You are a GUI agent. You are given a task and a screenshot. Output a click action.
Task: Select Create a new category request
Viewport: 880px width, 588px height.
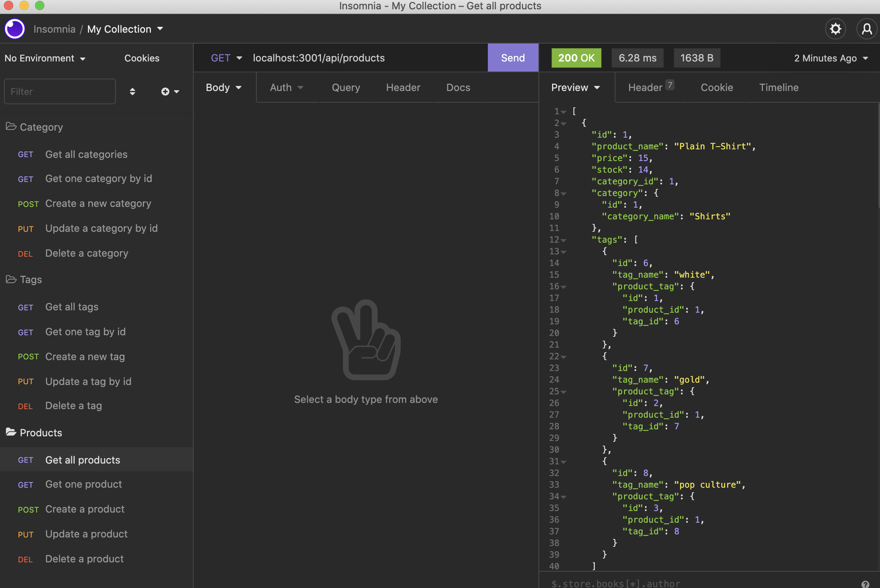(96, 203)
